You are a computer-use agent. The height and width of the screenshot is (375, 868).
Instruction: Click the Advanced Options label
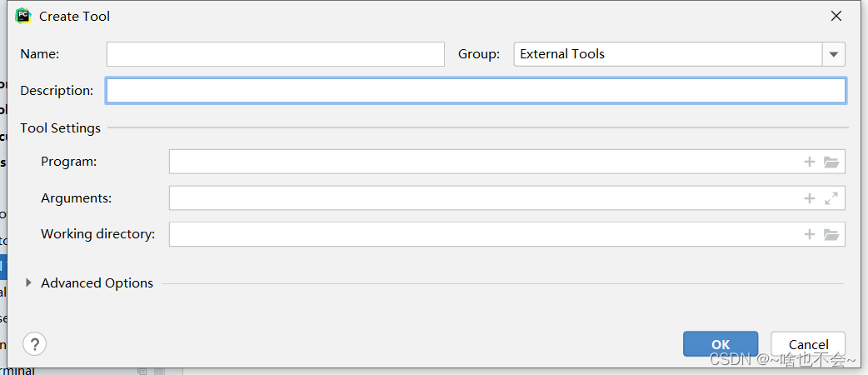coord(97,283)
